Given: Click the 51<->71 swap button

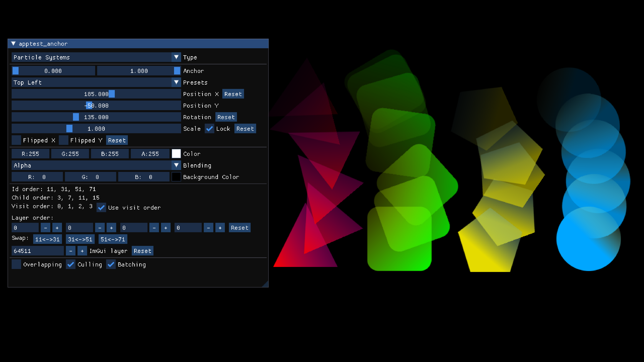Looking at the screenshot, I should coord(113,239).
